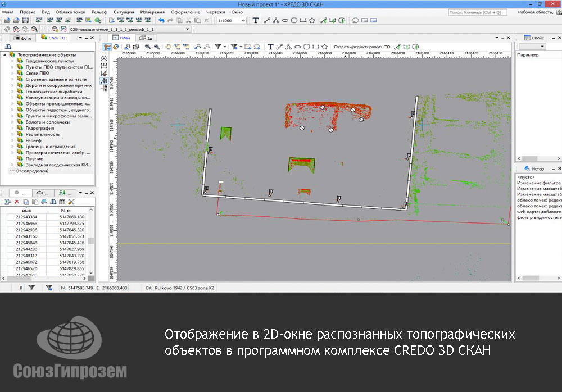Open the Чертежи menu

click(215, 12)
